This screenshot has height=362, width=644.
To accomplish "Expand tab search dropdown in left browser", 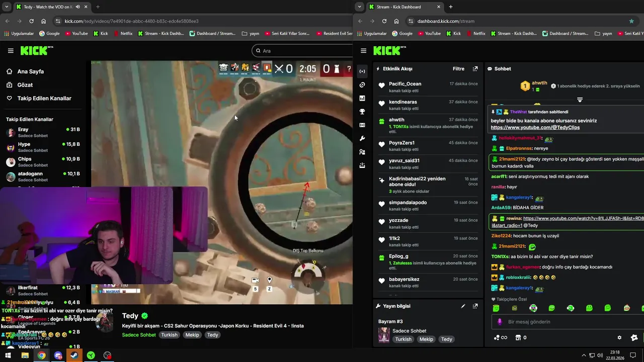I will pyautogui.click(x=7, y=7).
